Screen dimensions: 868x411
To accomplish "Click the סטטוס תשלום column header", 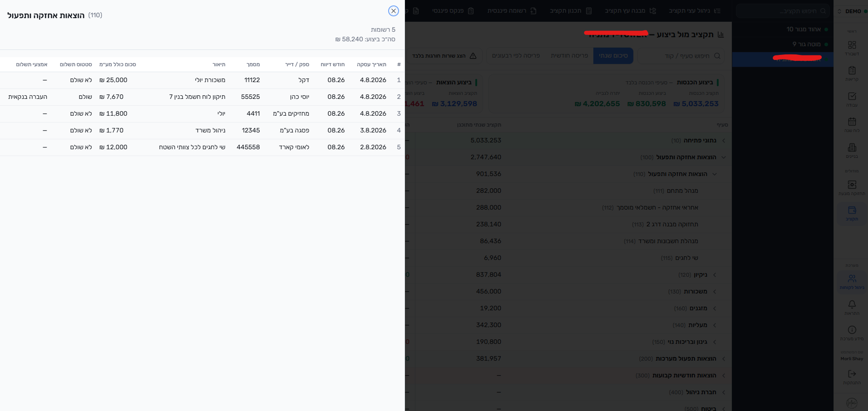I will (x=76, y=64).
